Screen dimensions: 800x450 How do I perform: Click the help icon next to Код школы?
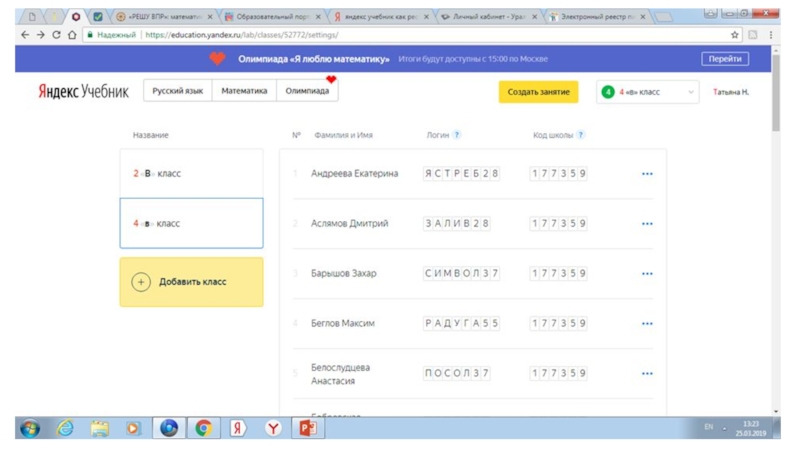tap(581, 135)
